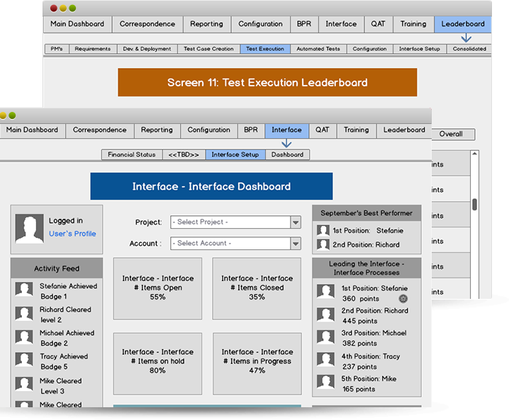Click the avatar next to 2nd Position Richard 445 points
Screen dimensions: 509x420
pos(325,314)
